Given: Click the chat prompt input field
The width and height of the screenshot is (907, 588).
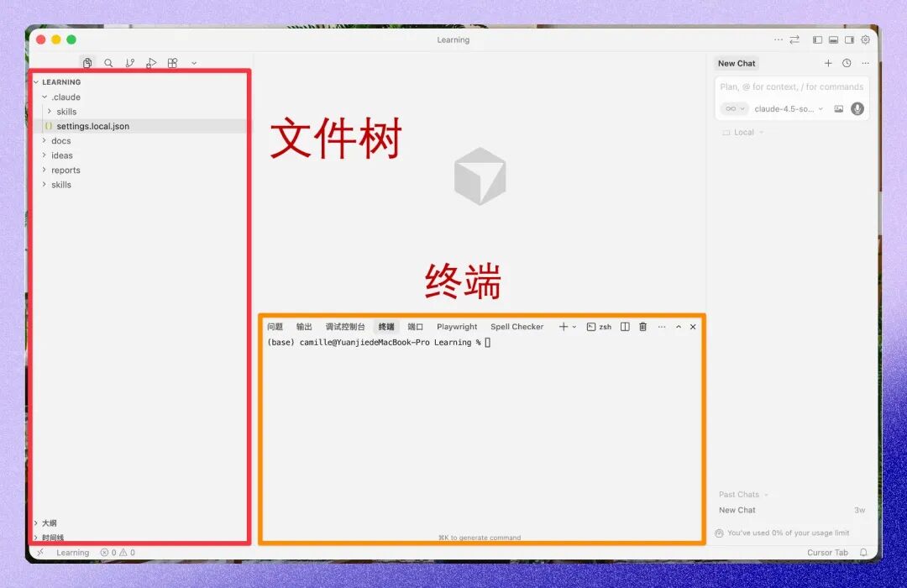Looking at the screenshot, I should point(789,87).
